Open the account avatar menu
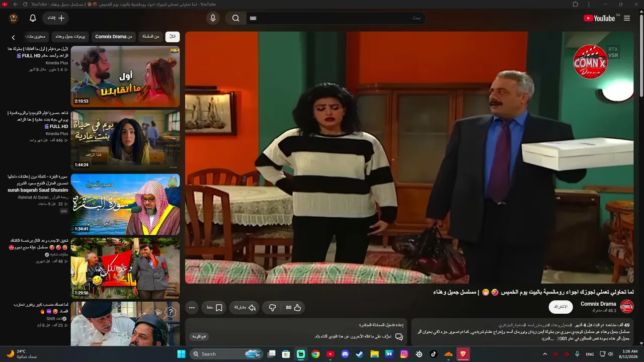This screenshot has width=644, height=362. coord(14,18)
